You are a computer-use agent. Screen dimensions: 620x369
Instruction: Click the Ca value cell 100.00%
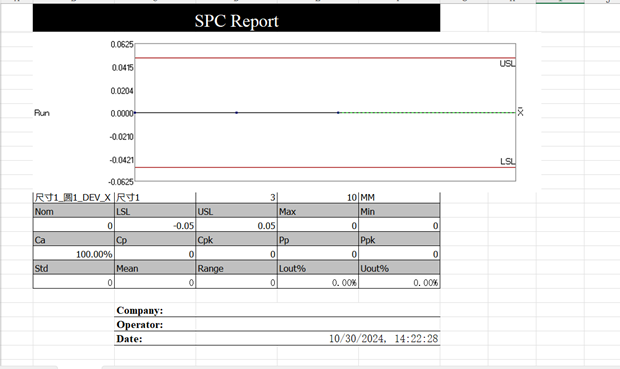point(74,254)
